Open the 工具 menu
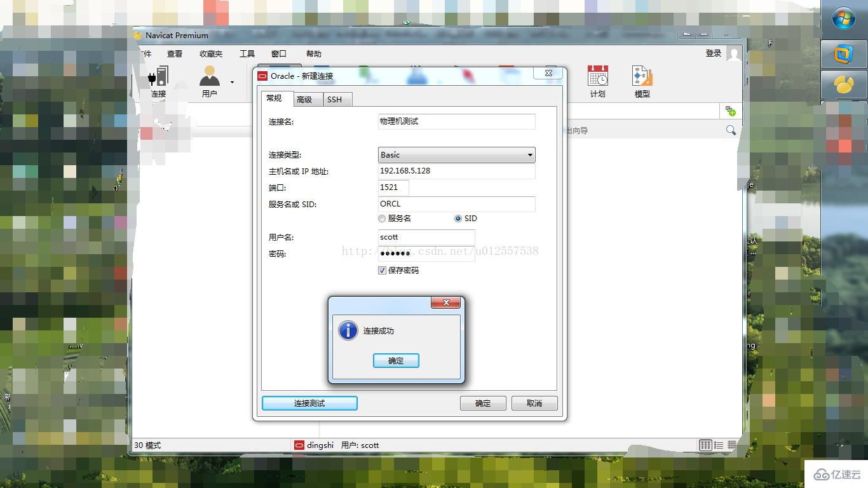The width and height of the screenshot is (868, 488). tap(247, 54)
